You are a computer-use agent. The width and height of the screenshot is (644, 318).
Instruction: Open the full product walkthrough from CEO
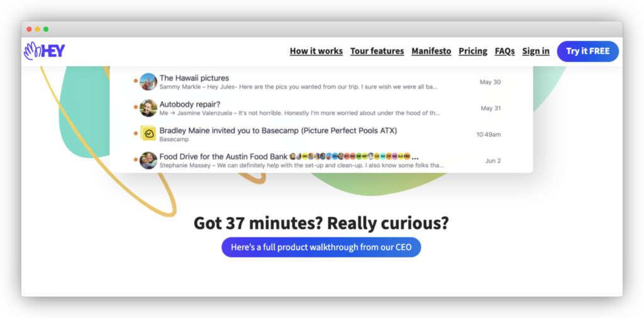(321, 247)
